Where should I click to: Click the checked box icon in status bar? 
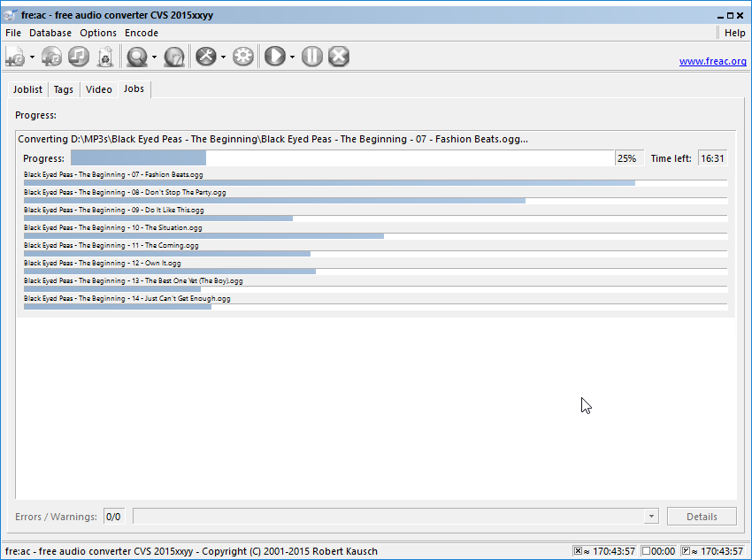click(x=686, y=551)
